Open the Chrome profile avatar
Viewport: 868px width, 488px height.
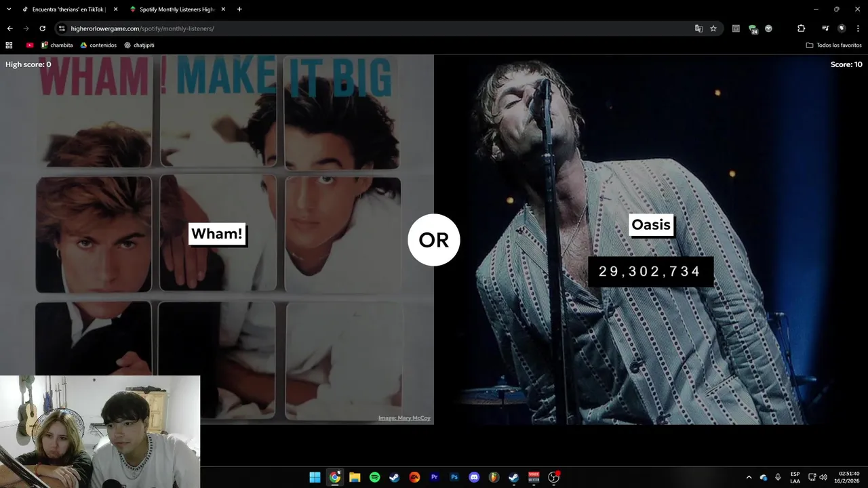[x=842, y=28]
